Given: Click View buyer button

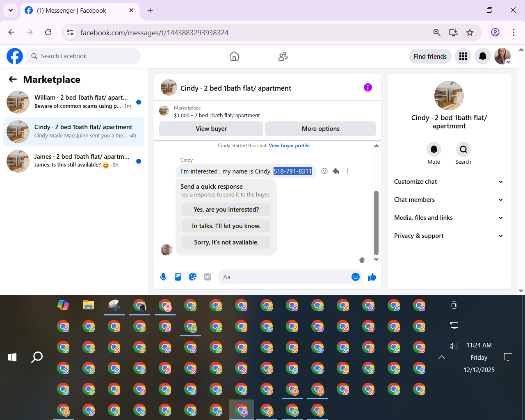Looking at the screenshot, I should (211, 129).
